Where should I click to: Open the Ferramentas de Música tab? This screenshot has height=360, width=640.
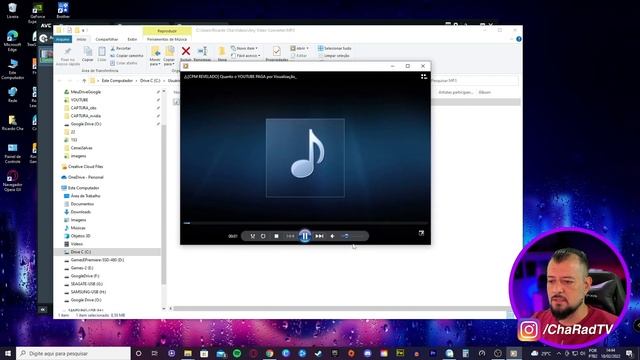(167, 39)
